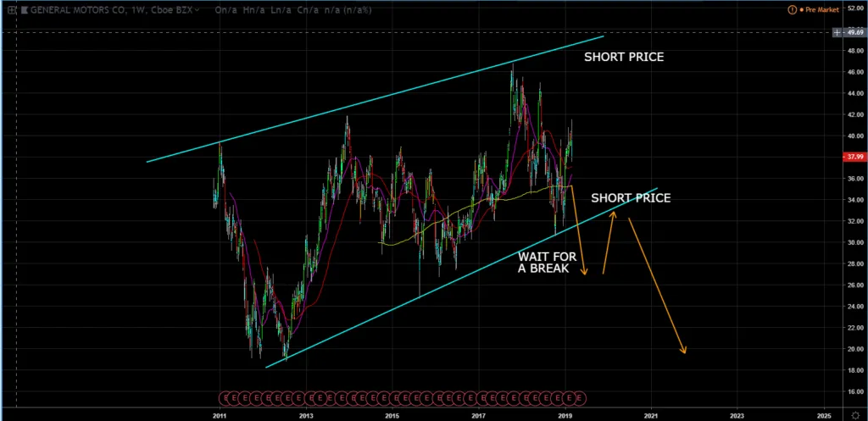Open chart settings gear at axis corner
This screenshot has width=868, height=421.
(x=854, y=415)
